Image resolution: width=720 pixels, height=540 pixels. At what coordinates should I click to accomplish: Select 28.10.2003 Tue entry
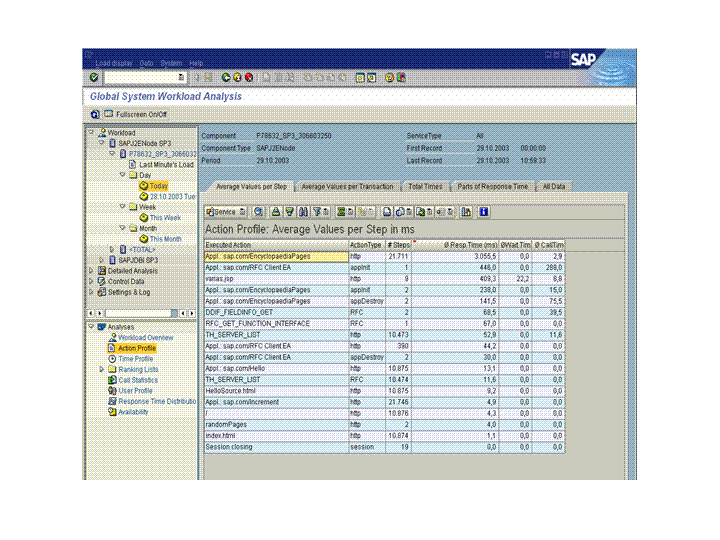pyautogui.click(x=173, y=196)
